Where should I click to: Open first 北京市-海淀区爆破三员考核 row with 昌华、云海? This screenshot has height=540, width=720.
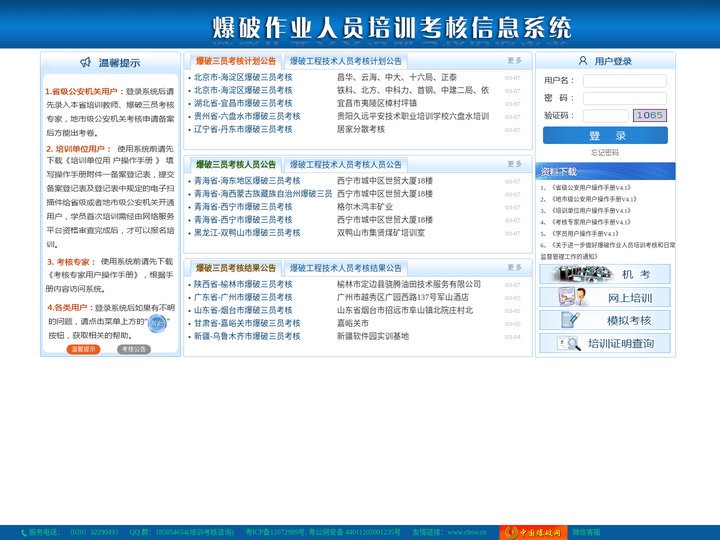coord(243,77)
